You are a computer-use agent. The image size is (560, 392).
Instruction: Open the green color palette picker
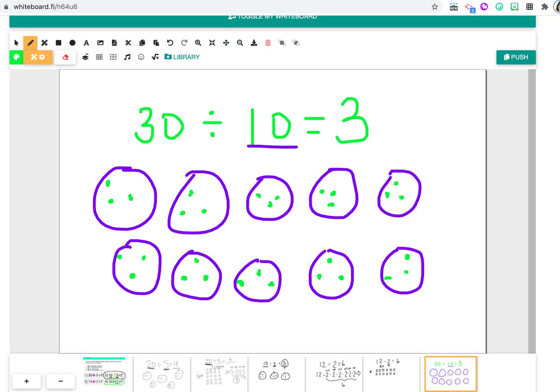[x=16, y=57]
